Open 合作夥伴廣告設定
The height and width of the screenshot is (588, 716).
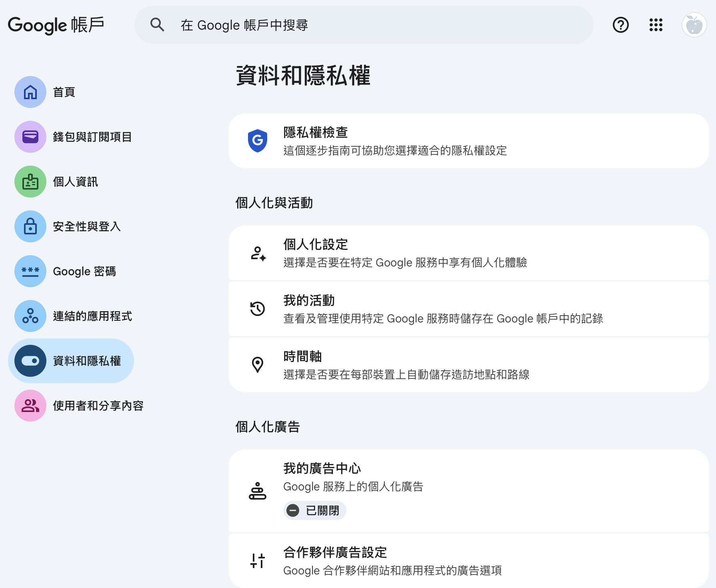point(468,561)
